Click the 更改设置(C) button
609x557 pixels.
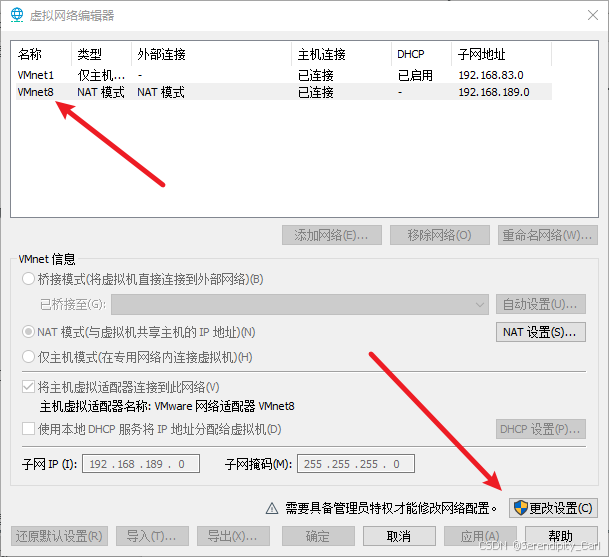pos(553,508)
